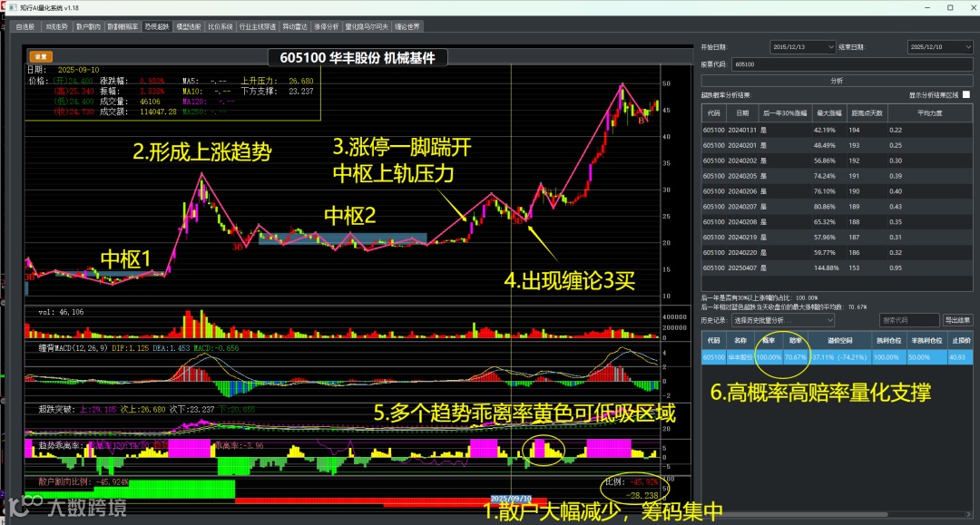
Task: Switch to the 散户割肉 tab
Action: (88, 27)
